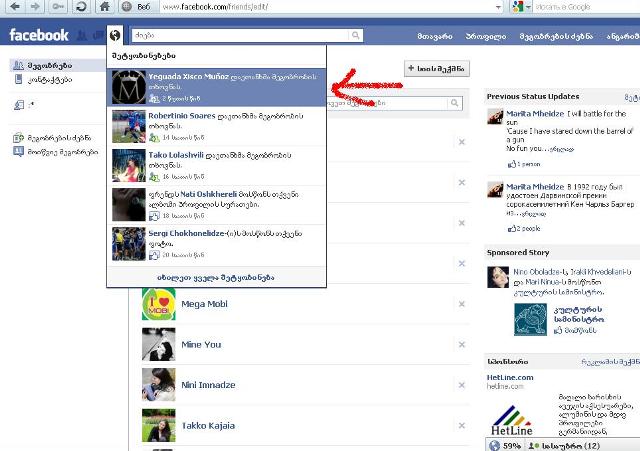Click sponsored story profile picture
Screen dimensions: 640x451
click(498, 277)
